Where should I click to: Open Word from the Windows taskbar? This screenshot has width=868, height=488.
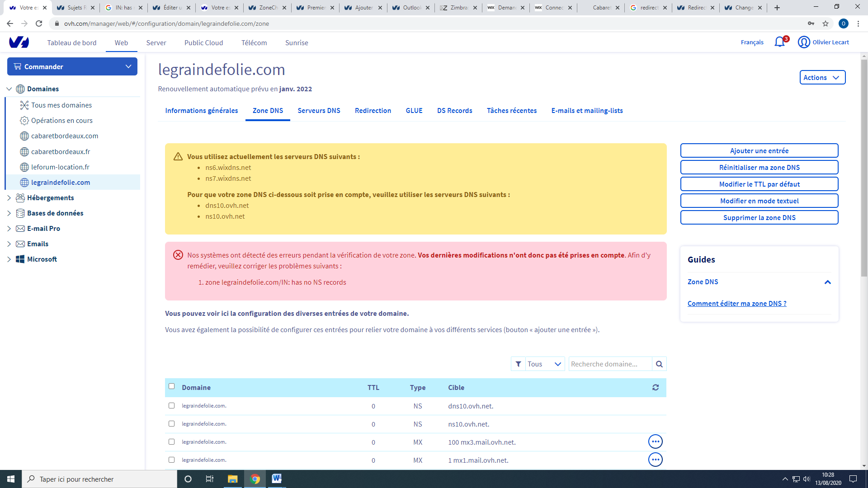[x=277, y=479]
